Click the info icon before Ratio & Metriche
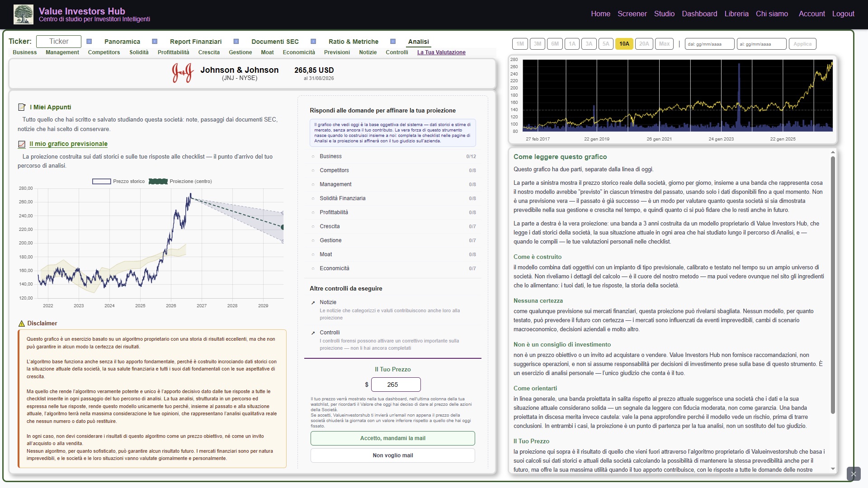This screenshot has height=488, width=868. (313, 42)
